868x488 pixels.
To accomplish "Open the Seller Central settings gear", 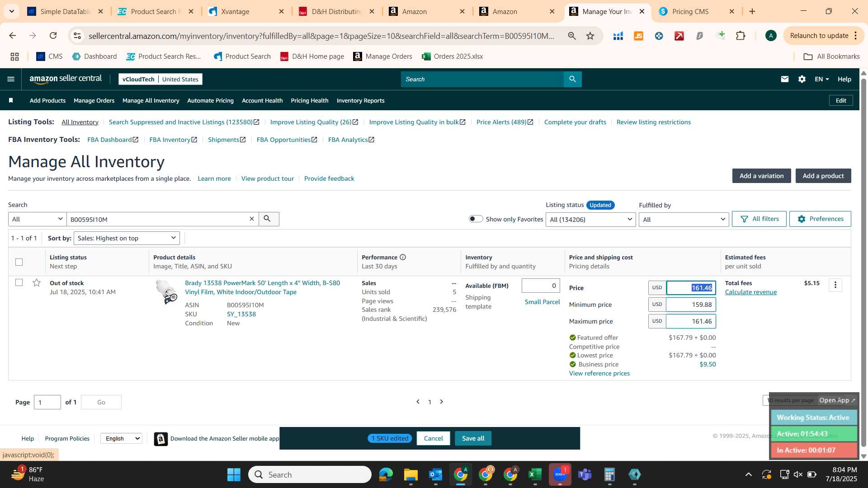I will coord(802,79).
